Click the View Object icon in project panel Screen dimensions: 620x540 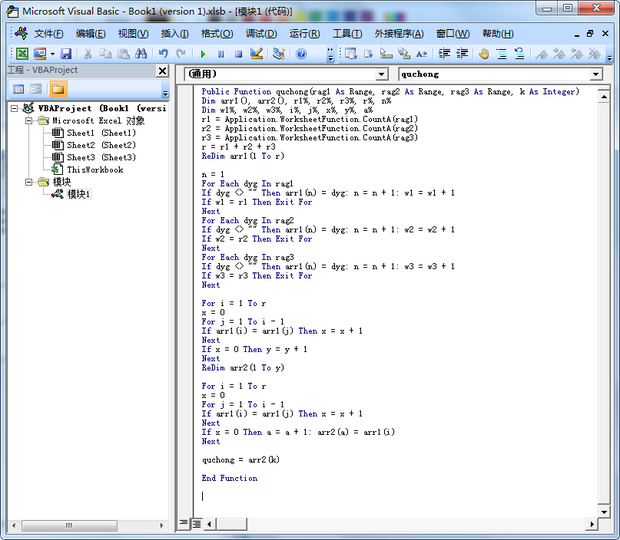(x=37, y=89)
